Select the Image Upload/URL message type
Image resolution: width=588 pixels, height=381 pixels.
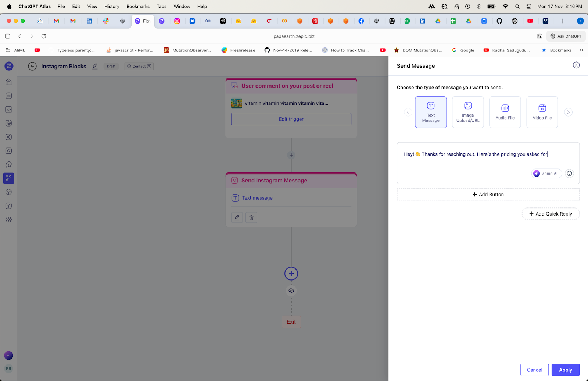tap(468, 112)
